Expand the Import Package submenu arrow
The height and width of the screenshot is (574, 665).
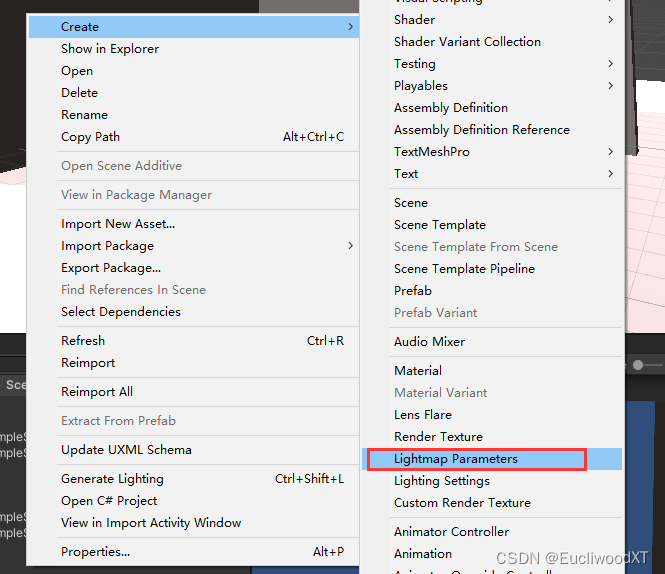click(x=350, y=246)
